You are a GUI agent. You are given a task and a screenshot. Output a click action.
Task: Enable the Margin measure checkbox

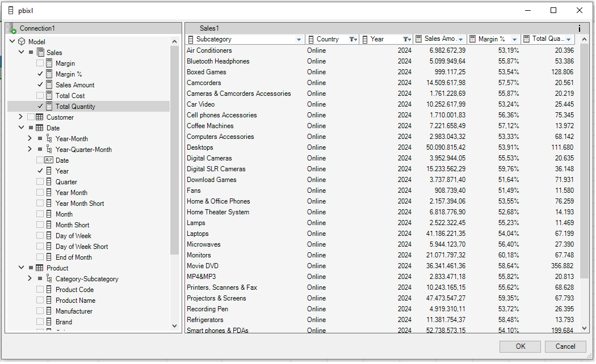coord(40,63)
